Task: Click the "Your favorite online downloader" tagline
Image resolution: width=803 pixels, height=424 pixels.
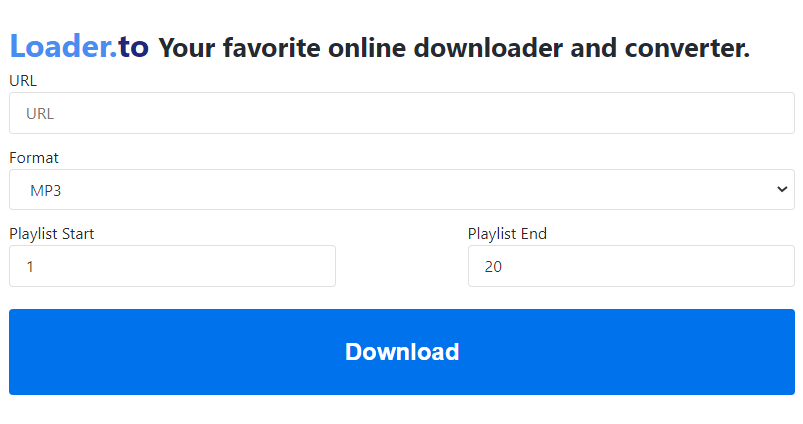Action: click(x=400, y=47)
